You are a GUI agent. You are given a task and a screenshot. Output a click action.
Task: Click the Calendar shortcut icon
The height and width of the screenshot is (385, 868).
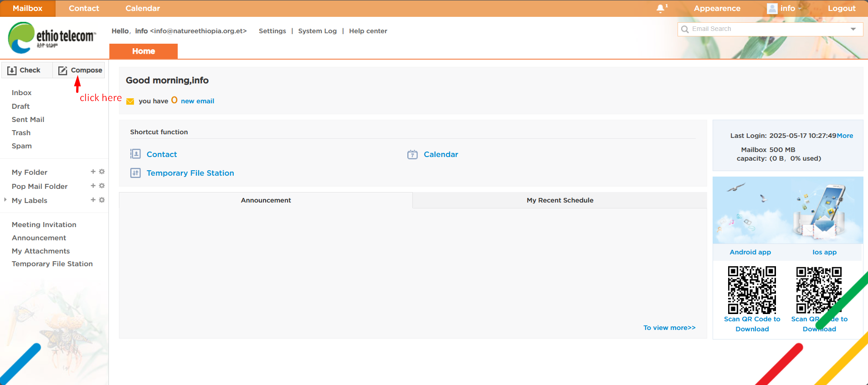tap(412, 154)
